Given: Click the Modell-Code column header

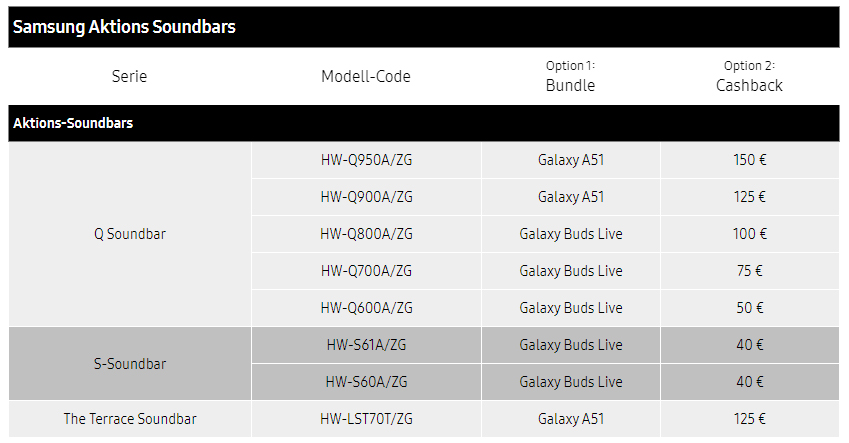Looking at the screenshot, I should (366, 76).
